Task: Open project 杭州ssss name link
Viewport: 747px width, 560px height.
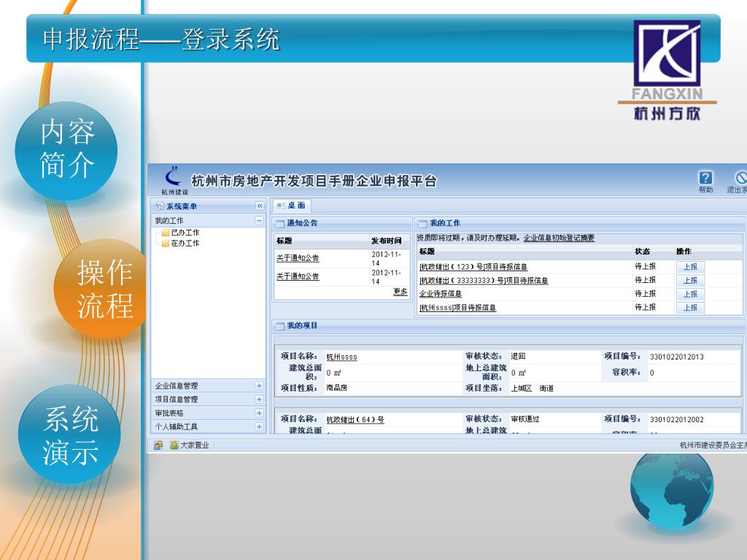Action: (x=341, y=357)
